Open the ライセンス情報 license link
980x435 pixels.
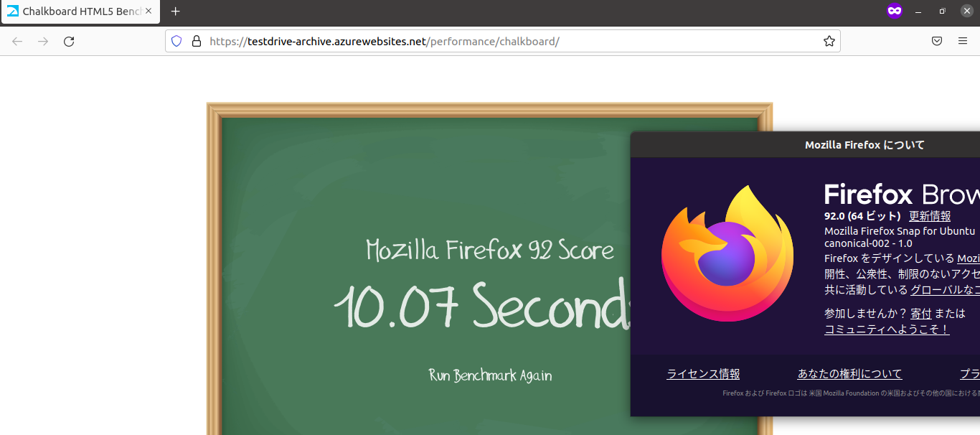[702, 373]
